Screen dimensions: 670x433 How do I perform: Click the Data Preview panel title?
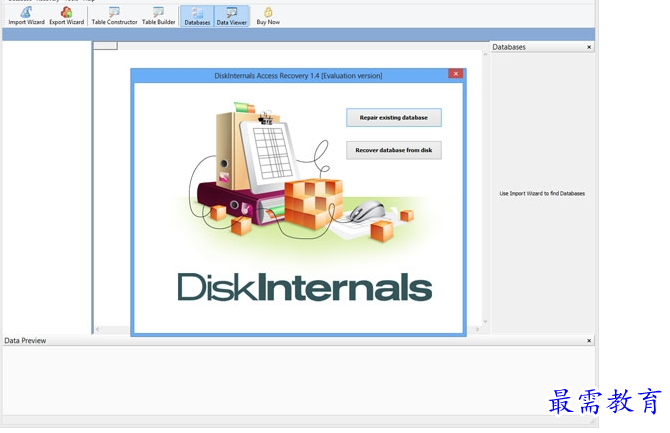point(25,341)
